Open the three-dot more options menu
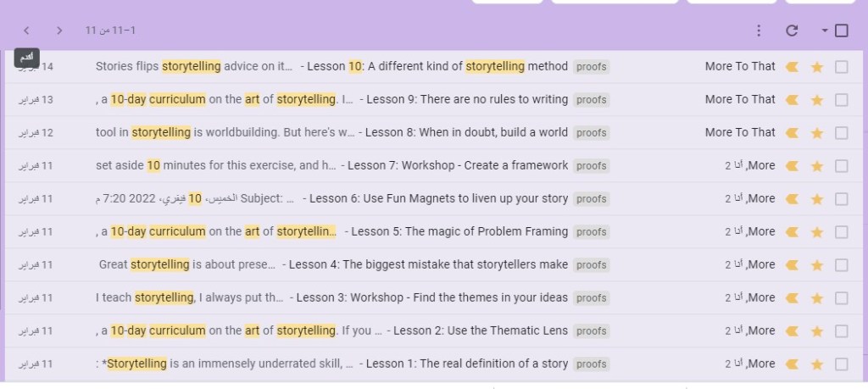 click(759, 31)
